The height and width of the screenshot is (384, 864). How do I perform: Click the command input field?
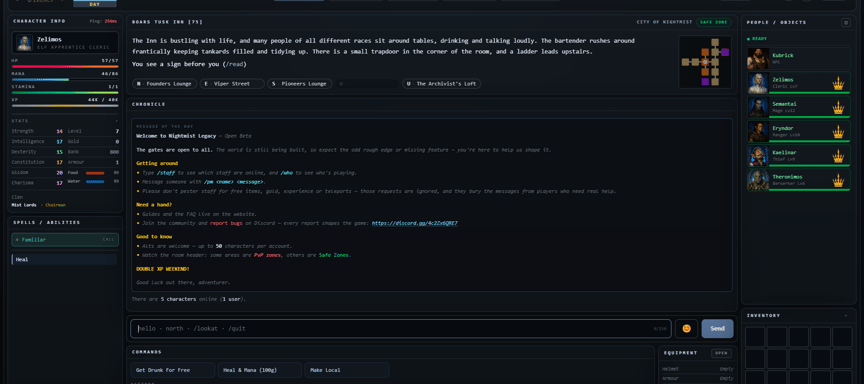point(401,328)
